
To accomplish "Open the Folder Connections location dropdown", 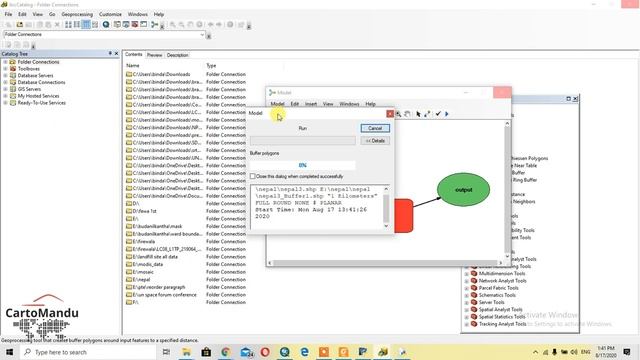I will click(202, 35).
